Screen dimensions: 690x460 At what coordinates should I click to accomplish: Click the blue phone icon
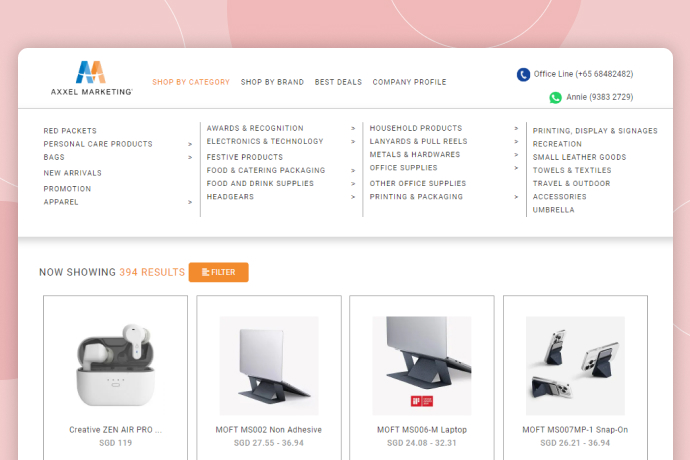(x=523, y=74)
